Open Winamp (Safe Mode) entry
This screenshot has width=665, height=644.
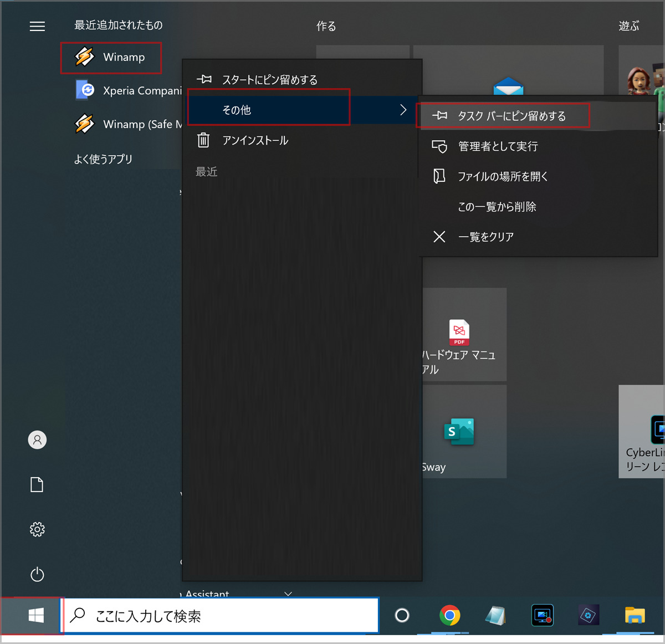128,124
